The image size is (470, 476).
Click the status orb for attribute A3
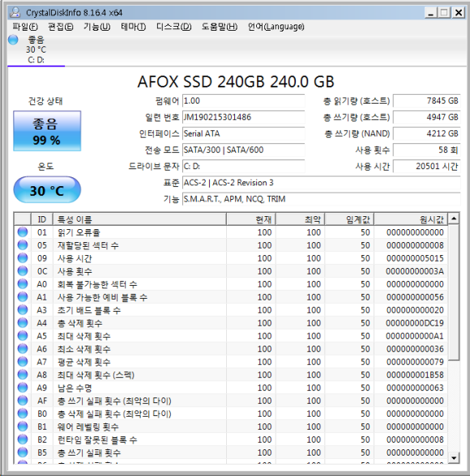point(23,309)
